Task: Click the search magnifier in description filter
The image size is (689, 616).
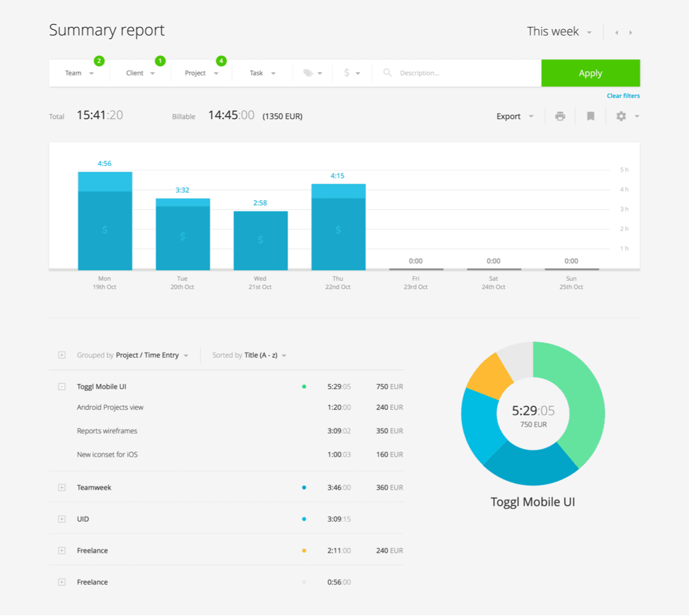Action: click(x=387, y=72)
